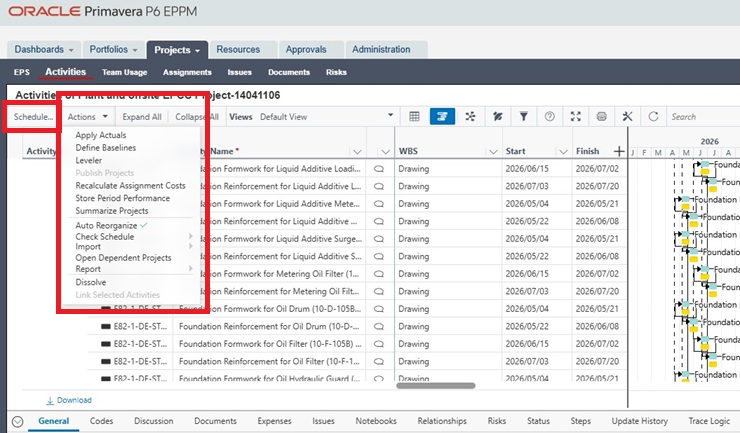
Task: Choose Open Dependent Projects
Action: (123, 258)
